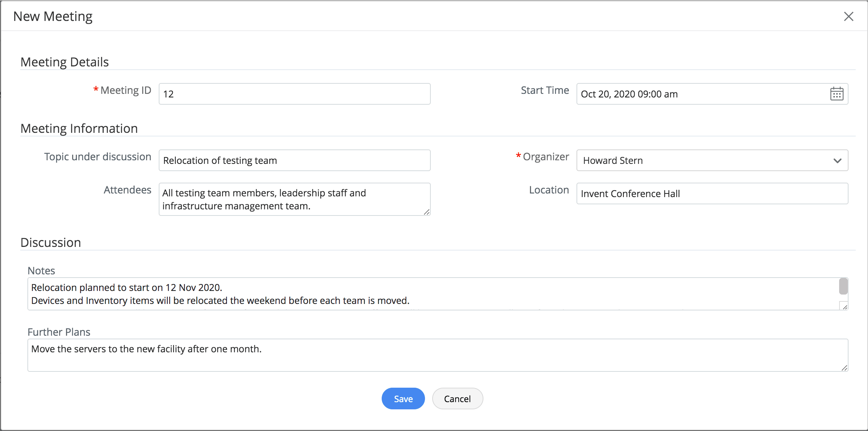The image size is (868, 431).
Task: Close the New Meeting dialog
Action: 849,16
